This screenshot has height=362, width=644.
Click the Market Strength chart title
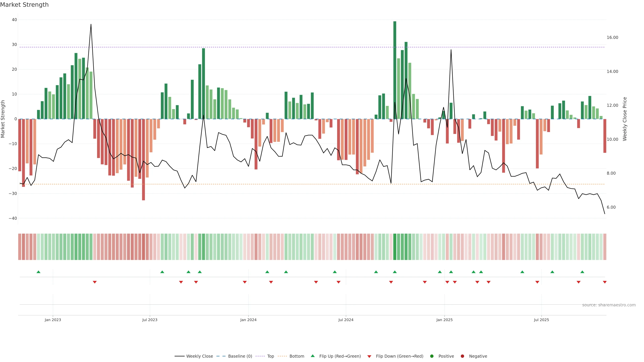tap(24, 5)
